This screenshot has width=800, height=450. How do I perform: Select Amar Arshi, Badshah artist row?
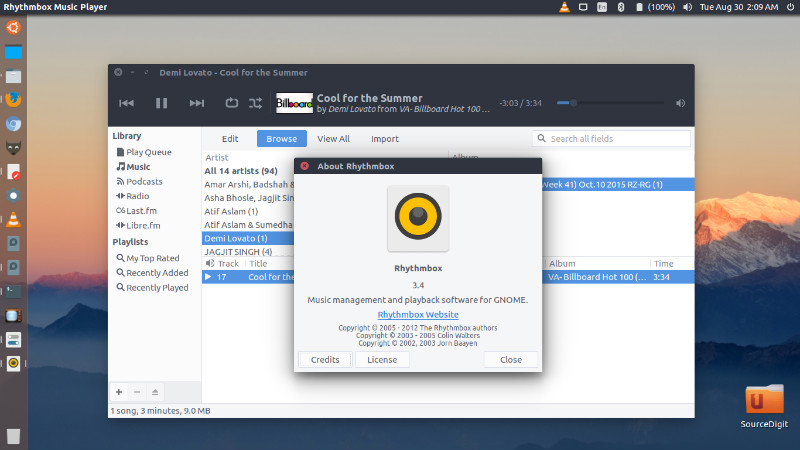248,185
